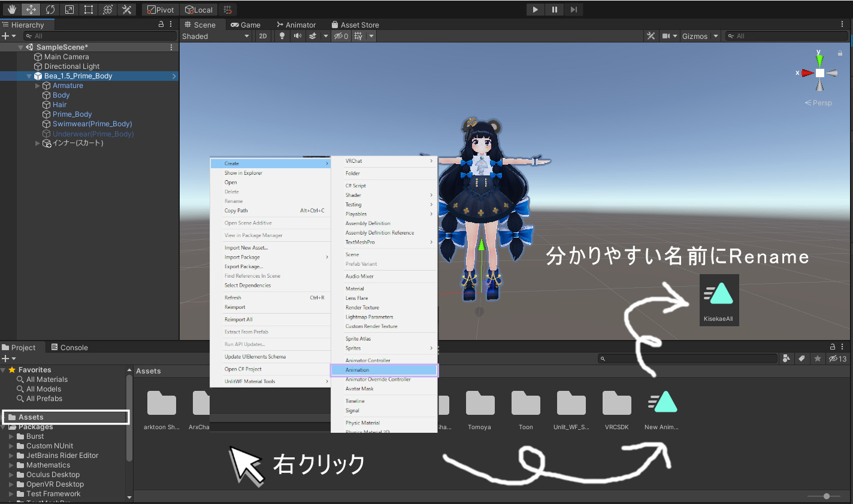This screenshot has height=504, width=853.
Task: Click the Step forward button
Action: tap(574, 10)
